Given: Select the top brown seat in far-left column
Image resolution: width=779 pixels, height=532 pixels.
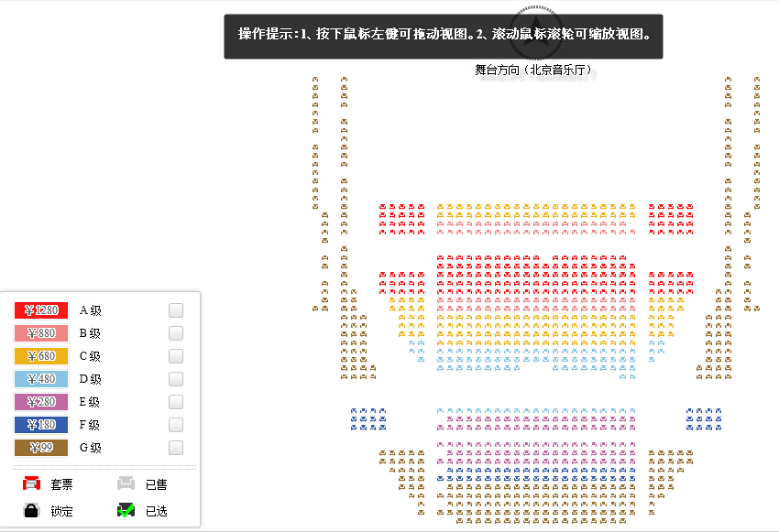Looking at the screenshot, I should click(x=315, y=80).
